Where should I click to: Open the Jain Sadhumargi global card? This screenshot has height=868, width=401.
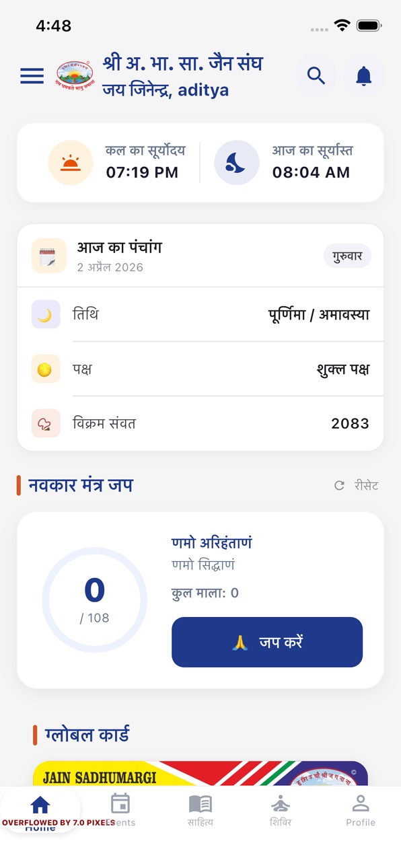(x=200, y=774)
